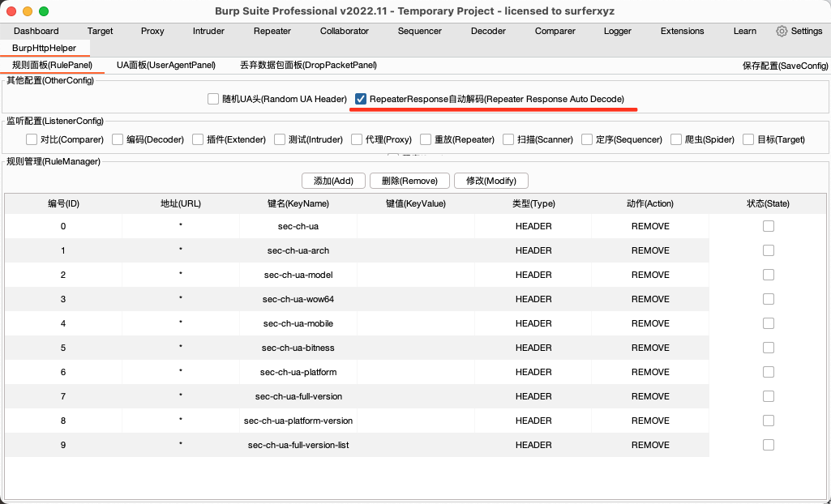Switch to the Logger tab
Viewport: 831px width, 504px height.
point(618,32)
